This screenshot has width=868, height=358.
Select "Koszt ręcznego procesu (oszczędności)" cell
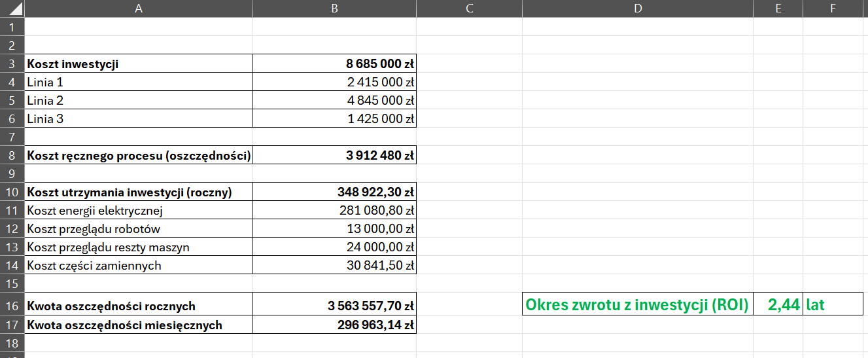(x=138, y=155)
